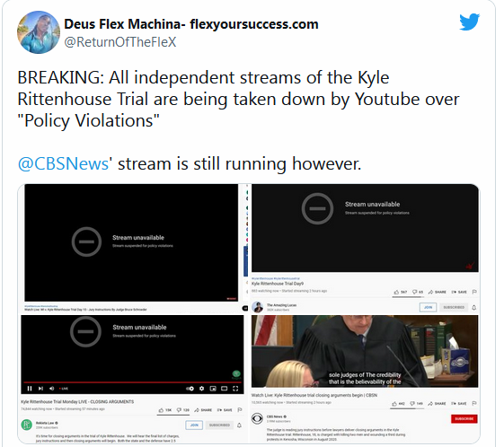Mute the player volume speaker icon
This screenshot has width=504, height=447.
[x=52, y=389]
